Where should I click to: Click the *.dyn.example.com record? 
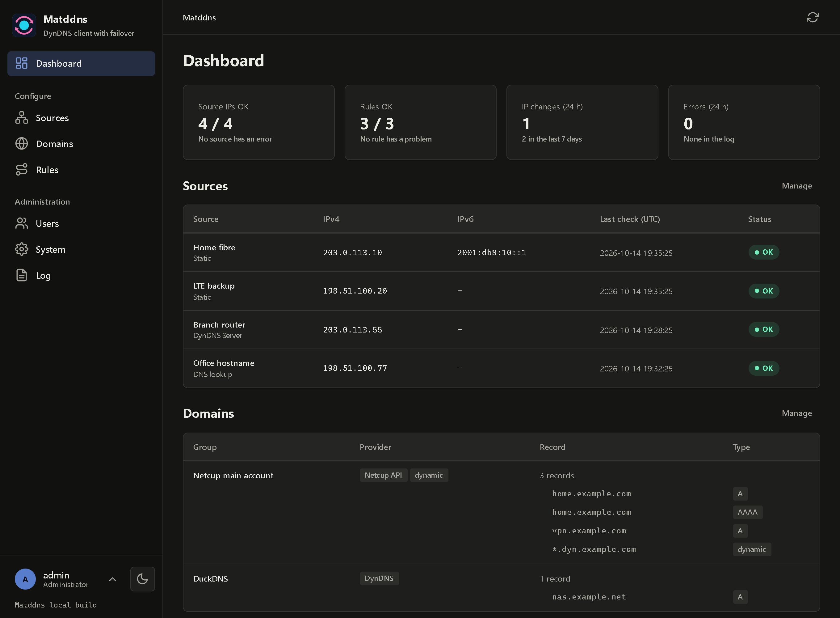(x=594, y=549)
